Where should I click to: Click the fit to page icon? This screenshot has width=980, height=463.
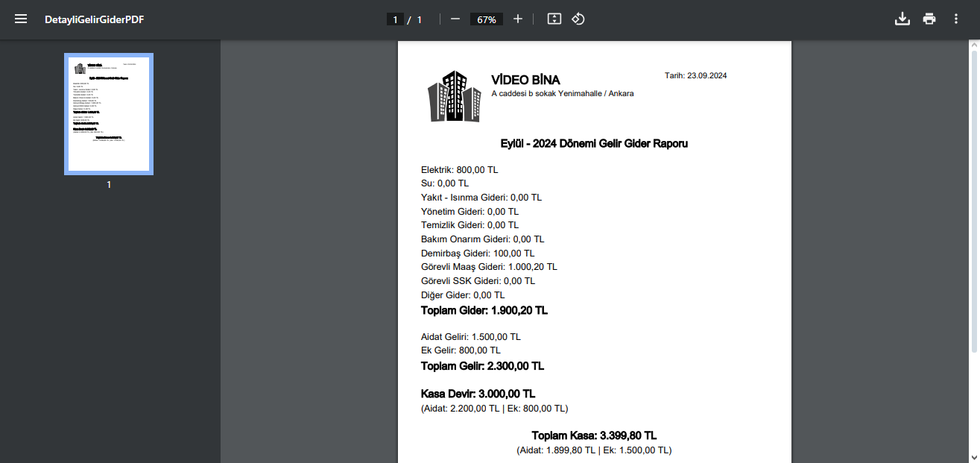(554, 19)
